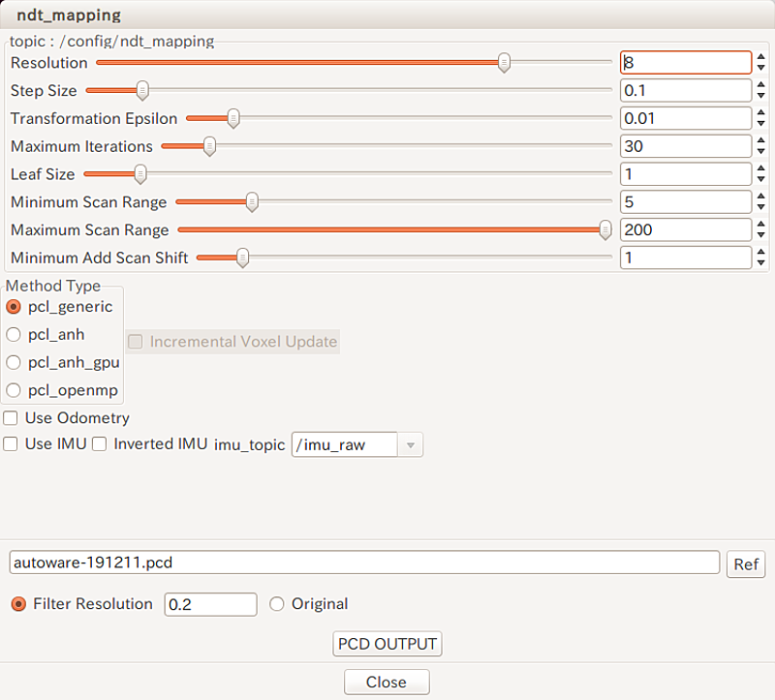Click the PCD OUTPUT button
The image size is (775, 700).
[x=387, y=644]
